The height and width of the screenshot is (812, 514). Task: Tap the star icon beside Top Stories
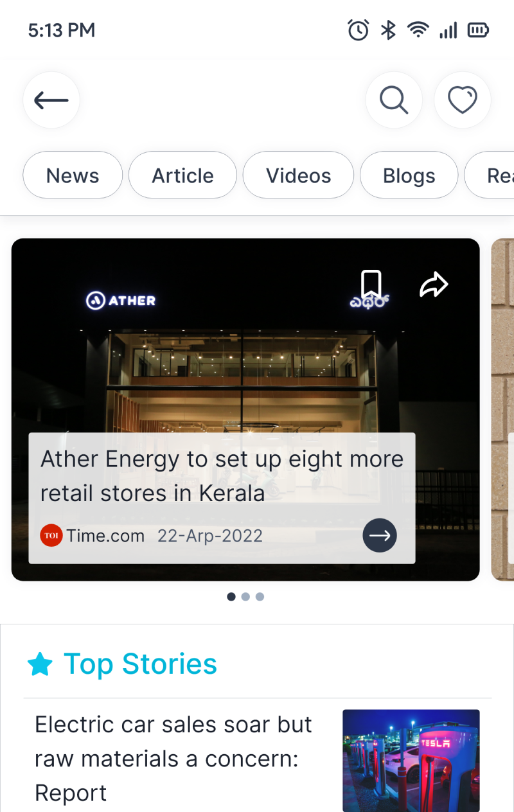point(40,664)
